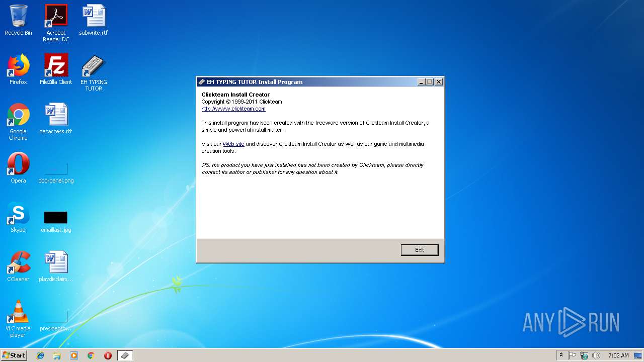Click the Exit button in installer

tap(420, 250)
